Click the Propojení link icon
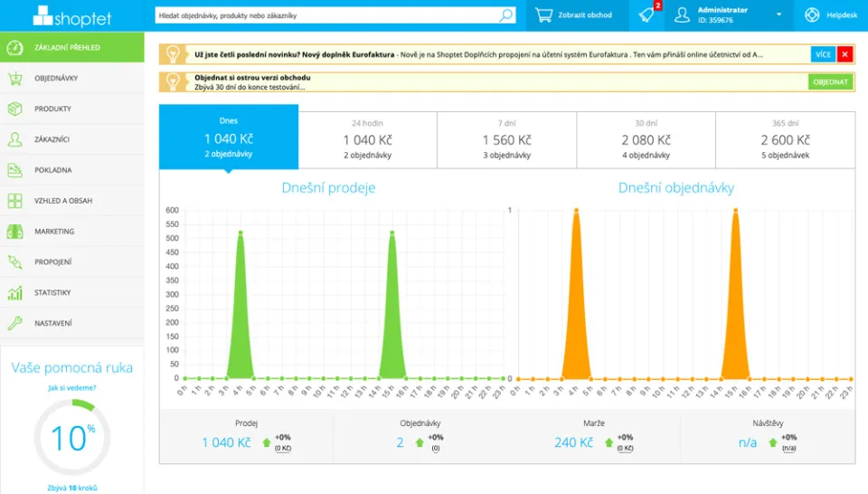 15,262
